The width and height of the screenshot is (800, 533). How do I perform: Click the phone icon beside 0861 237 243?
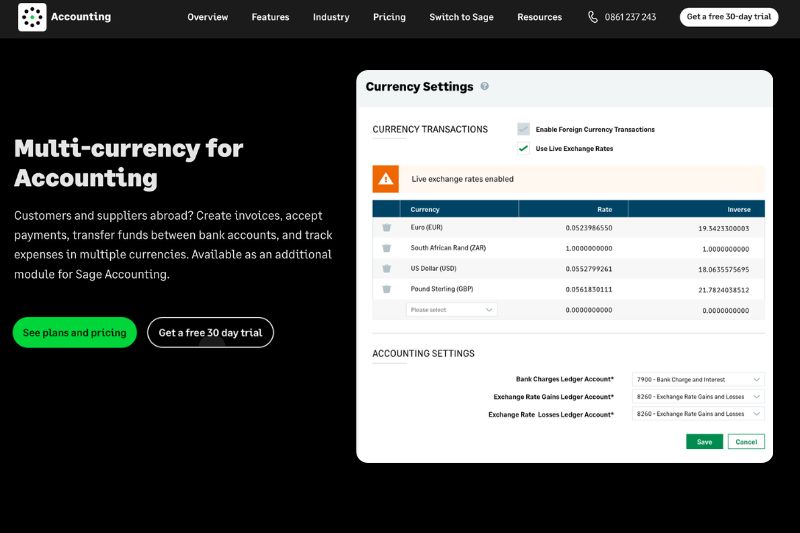592,17
